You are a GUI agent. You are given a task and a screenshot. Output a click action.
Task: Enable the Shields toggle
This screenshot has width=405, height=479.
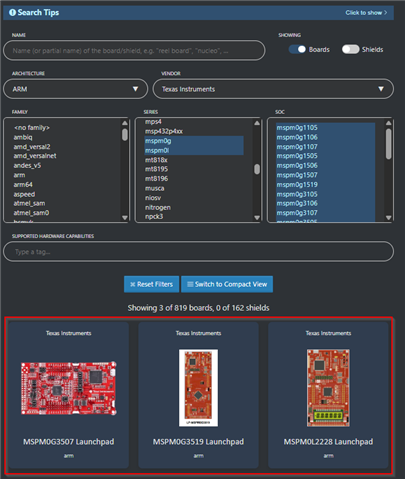click(350, 49)
